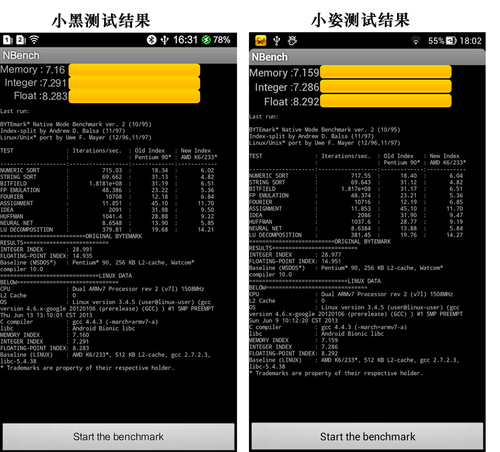Tap USB icon in right phone status bar
500x452 pixels.
click(276, 41)
